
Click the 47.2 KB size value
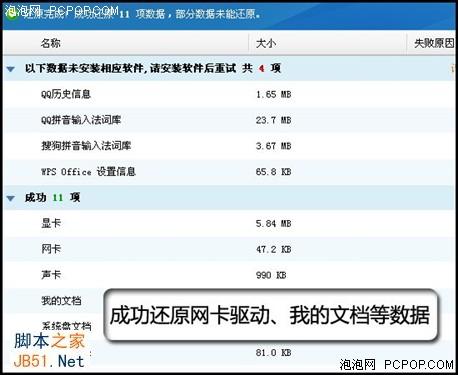pos(274,250)
